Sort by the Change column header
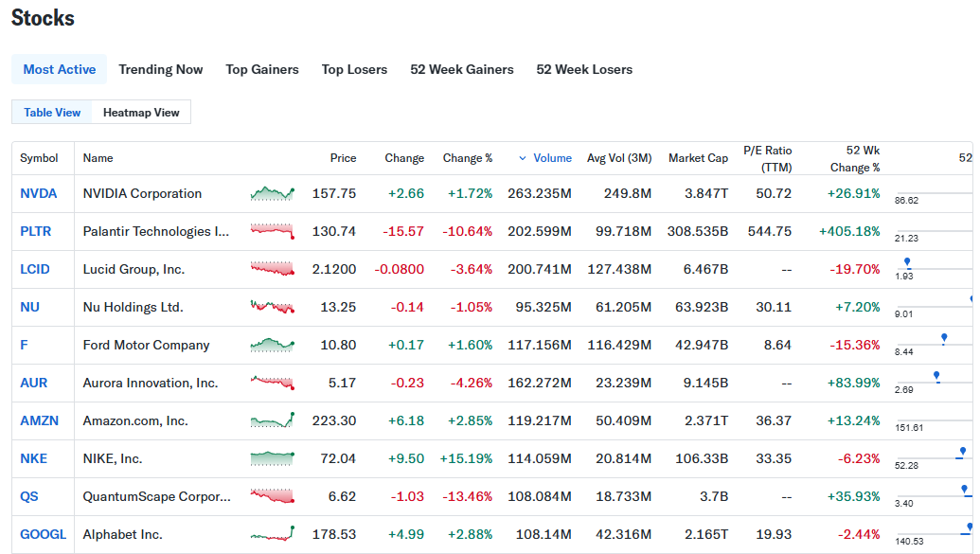The width and height of the screenshot is (980, 554). [x=404, y=158]
